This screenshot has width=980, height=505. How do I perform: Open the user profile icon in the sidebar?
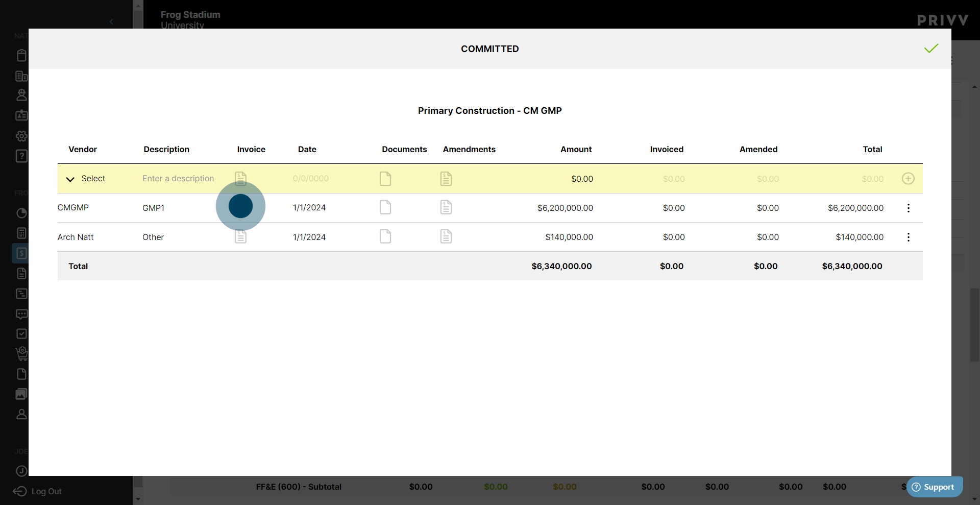[21, 414]
